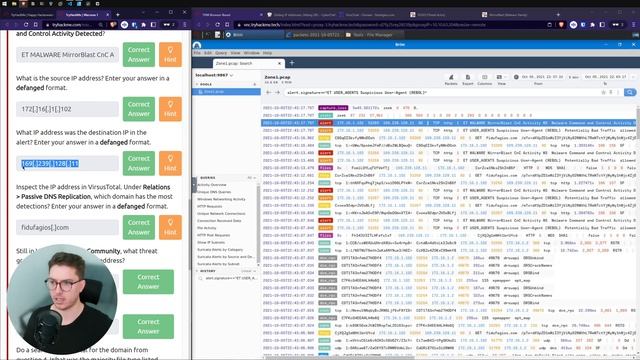Click Hint beside the 172[.]16[.]1[.]102 answer

pos(170,109)
